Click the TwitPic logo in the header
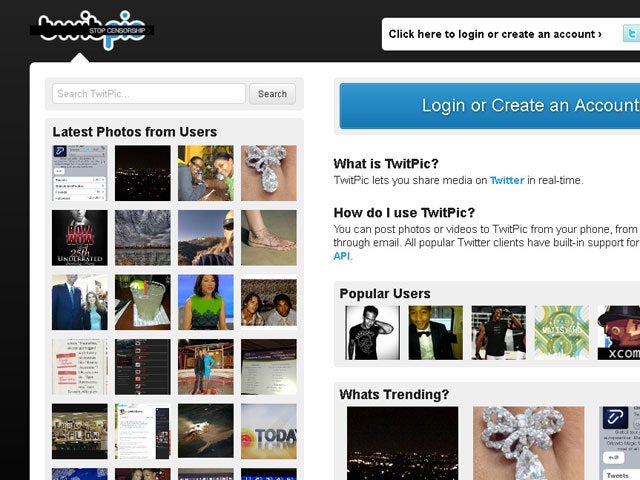The image size is (640, 480). [x=92, y=30]
